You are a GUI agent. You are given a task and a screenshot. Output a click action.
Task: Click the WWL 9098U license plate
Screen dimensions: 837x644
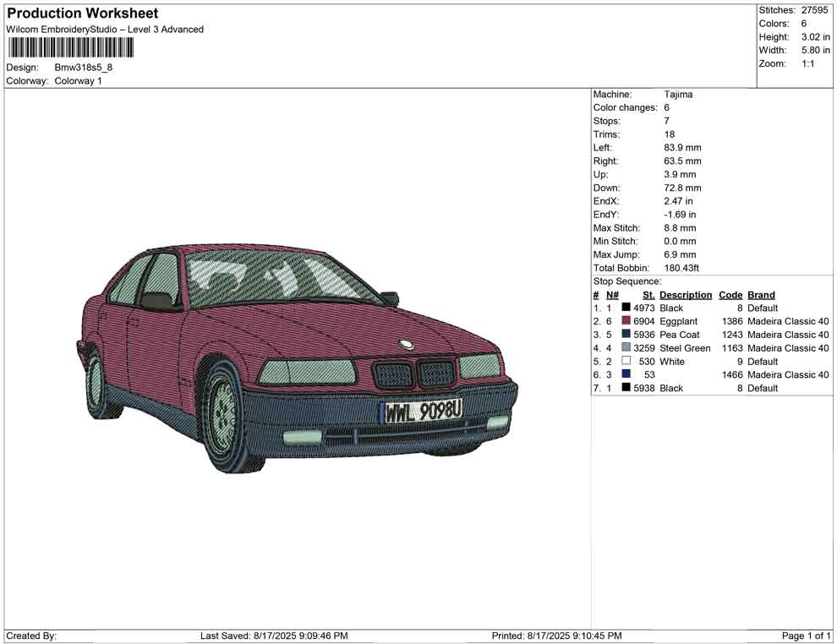tap(423, 412)
